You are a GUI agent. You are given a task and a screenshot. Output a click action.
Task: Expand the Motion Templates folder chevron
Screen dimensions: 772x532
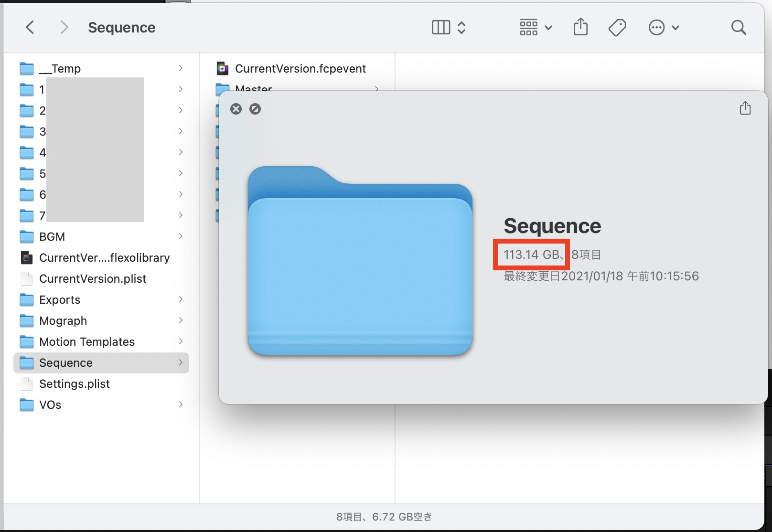pos(181,341)
